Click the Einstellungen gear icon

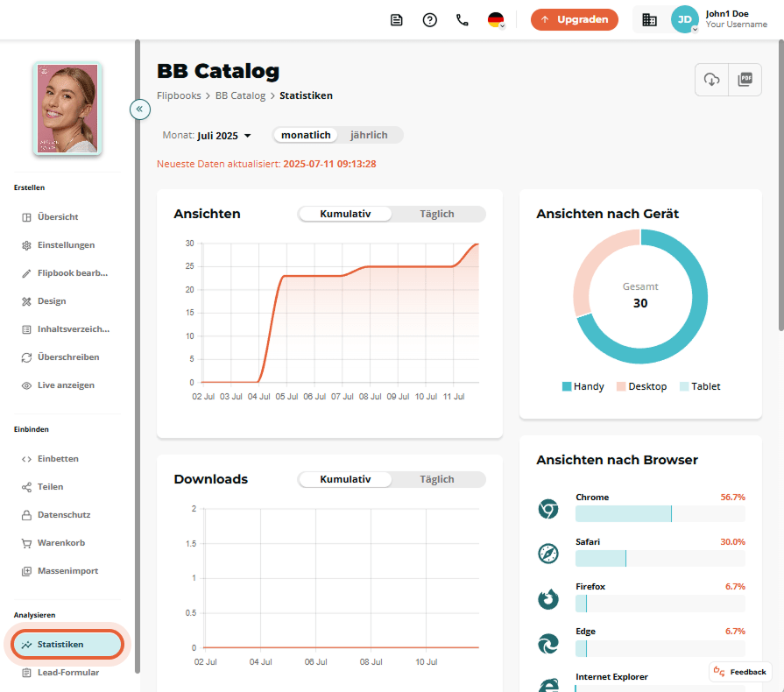[x=26, y=245]
